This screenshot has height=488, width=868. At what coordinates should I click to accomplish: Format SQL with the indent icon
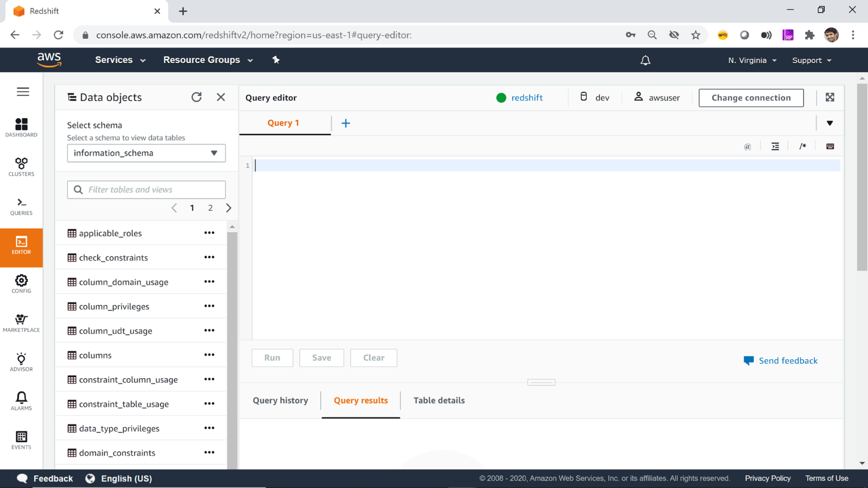775,146
